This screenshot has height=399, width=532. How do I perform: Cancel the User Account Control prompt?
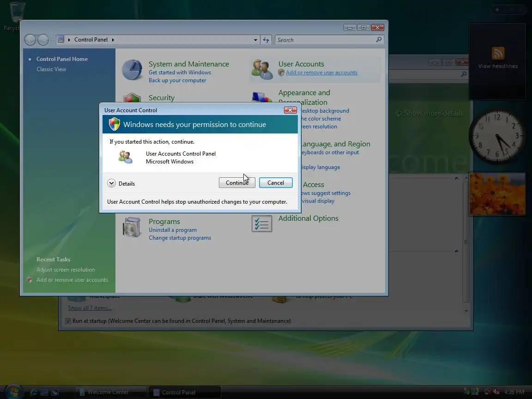pos(276,182)
